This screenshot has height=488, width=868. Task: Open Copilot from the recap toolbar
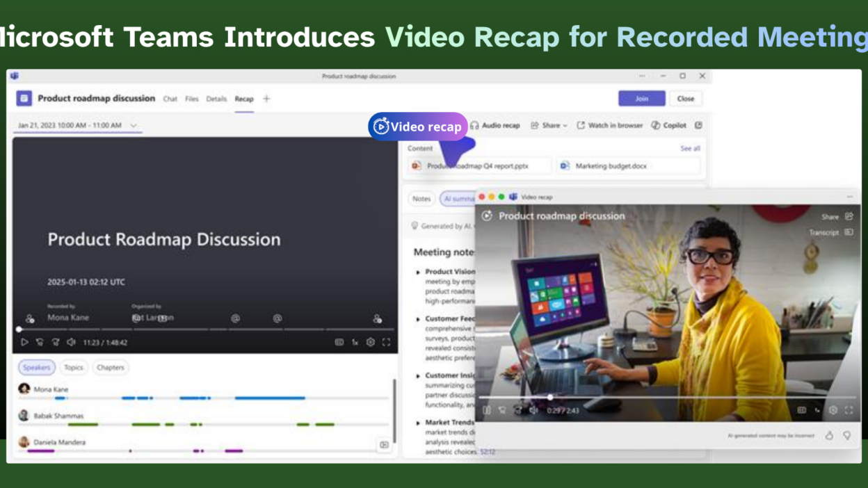tap(669, 125)
